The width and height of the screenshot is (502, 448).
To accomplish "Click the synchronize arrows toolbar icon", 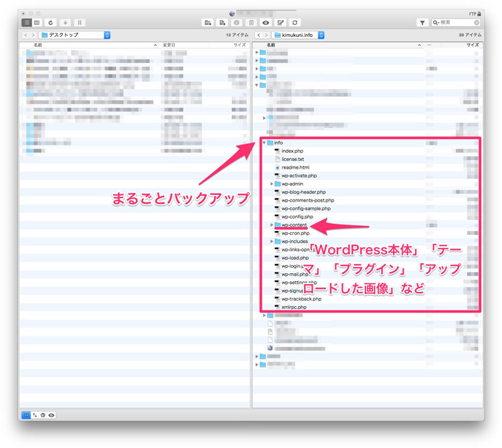I will 295,22.
